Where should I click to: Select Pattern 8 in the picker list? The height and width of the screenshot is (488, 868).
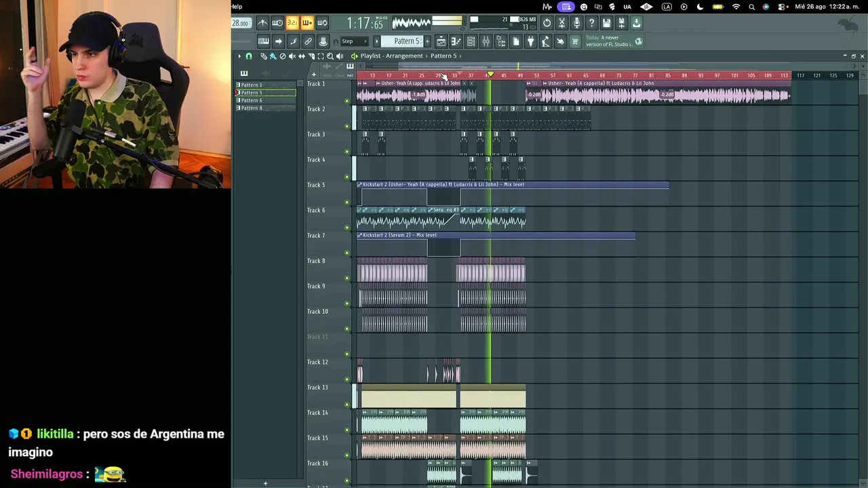pos(266,108)
